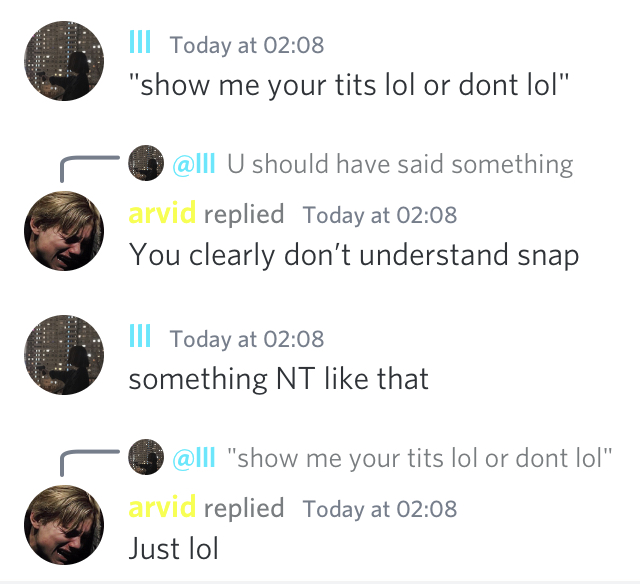Viewport: 640px width, 584px height.
Task: Click arvid's crying-face avatar on the snap message
Action: coord(64,231)
